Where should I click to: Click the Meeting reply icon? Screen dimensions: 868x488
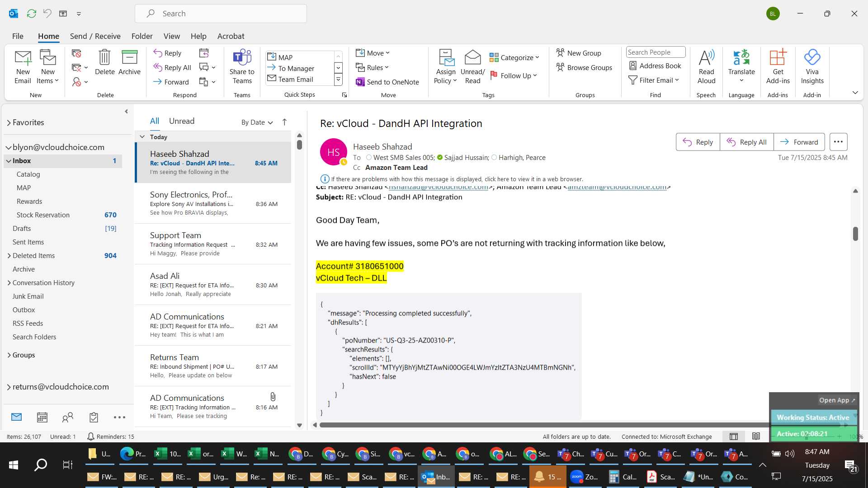[x=204, y=53]
